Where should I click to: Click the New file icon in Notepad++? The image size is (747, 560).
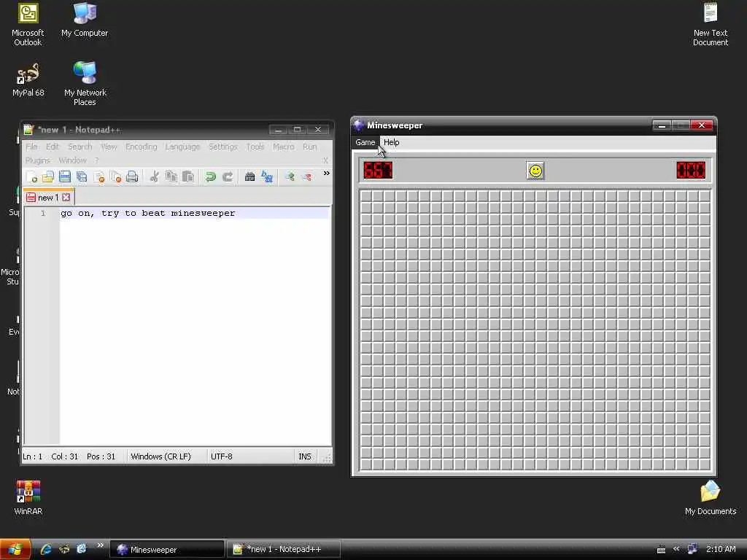pos(32,177)
